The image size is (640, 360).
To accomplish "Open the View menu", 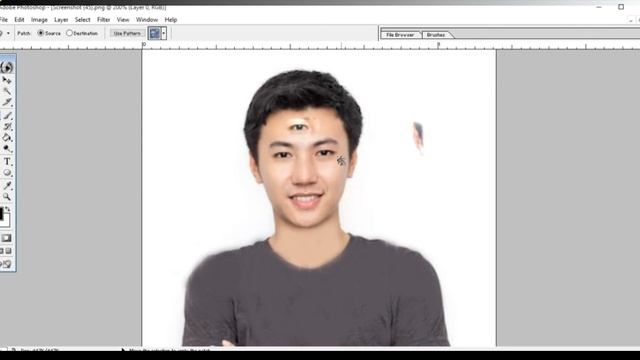I will coord(123,20).
